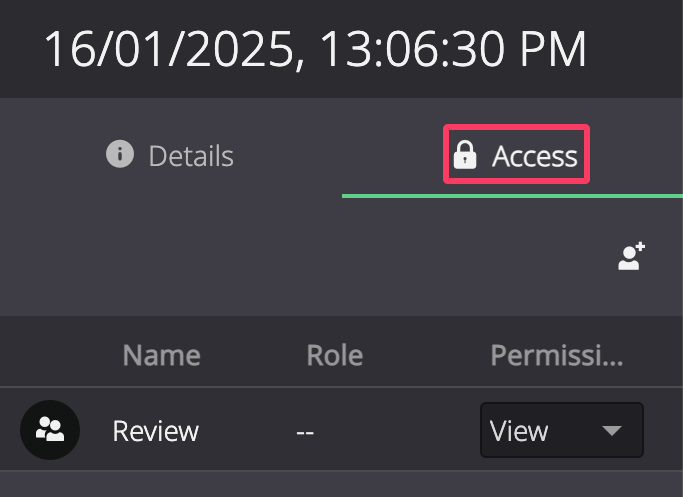The height and width of the screenshot is (497, 683).
Task: Expand permissions using the dropdown arrow
Action: (612, 430)
